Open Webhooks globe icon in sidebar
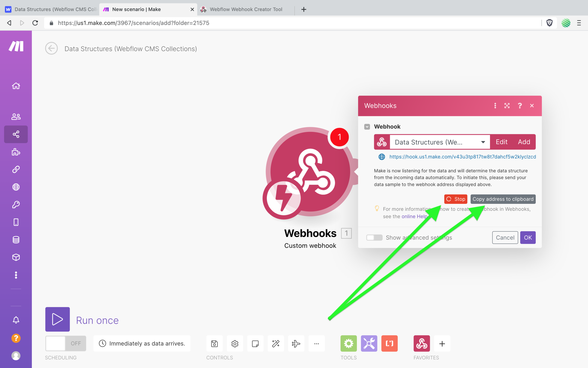588x368 pixels. (16, 187)
